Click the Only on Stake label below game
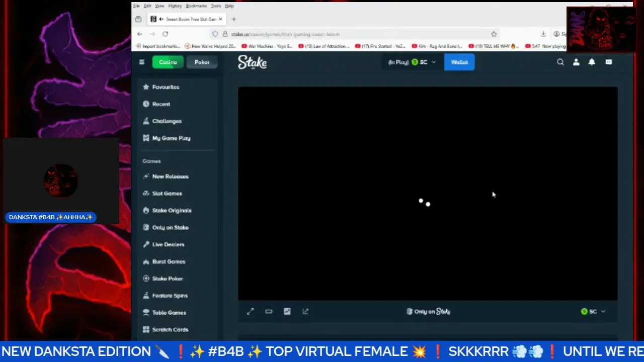The image size is (644, 362). (428, 312)
